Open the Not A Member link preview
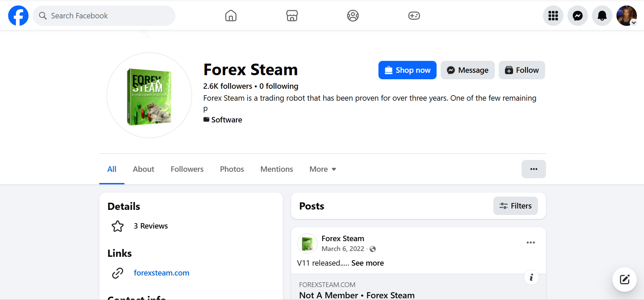644x300 pixels. pos(357,295)
